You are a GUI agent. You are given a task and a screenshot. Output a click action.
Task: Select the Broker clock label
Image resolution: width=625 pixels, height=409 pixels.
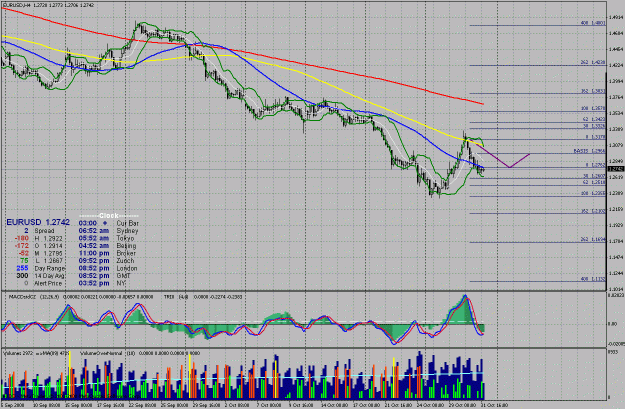[126, 254]
